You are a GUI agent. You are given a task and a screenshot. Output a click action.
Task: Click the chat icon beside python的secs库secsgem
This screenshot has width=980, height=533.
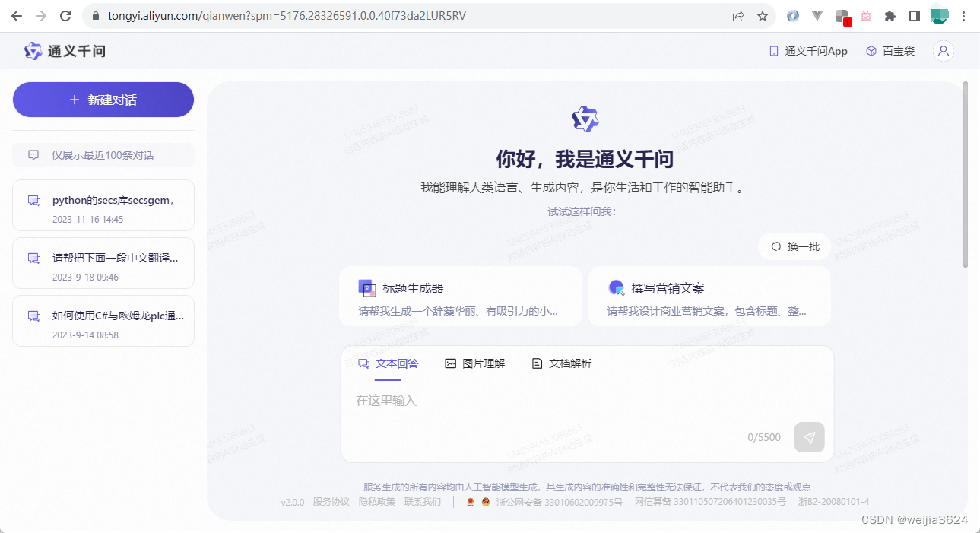click(34, 201)
